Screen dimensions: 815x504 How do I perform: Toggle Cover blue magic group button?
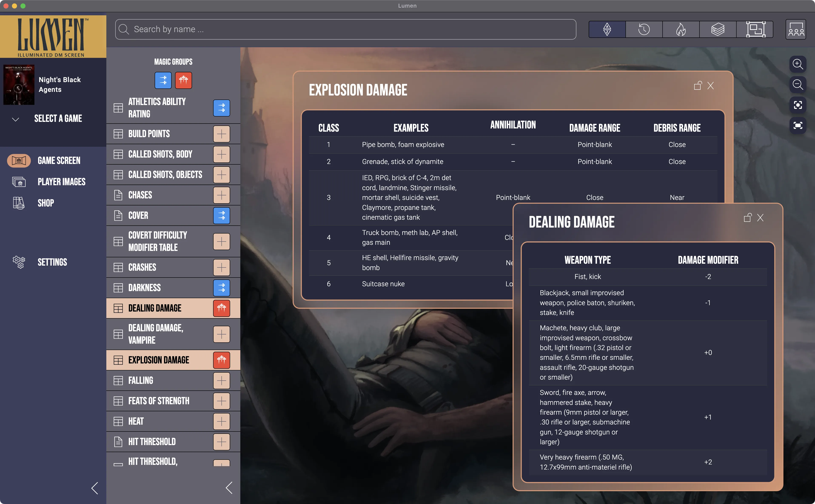coord(221,215)
